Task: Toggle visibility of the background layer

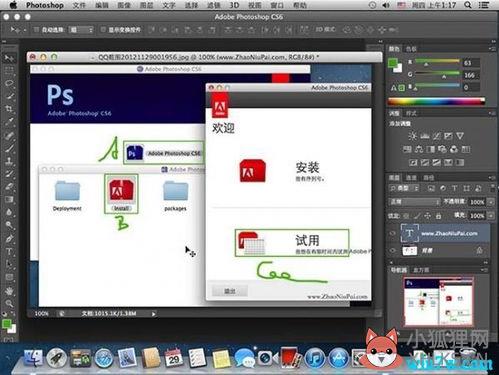Action: (393, 250)
